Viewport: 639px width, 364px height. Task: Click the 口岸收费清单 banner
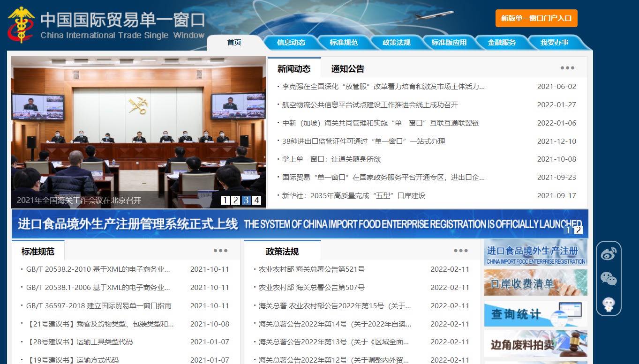tap(535, 282)
